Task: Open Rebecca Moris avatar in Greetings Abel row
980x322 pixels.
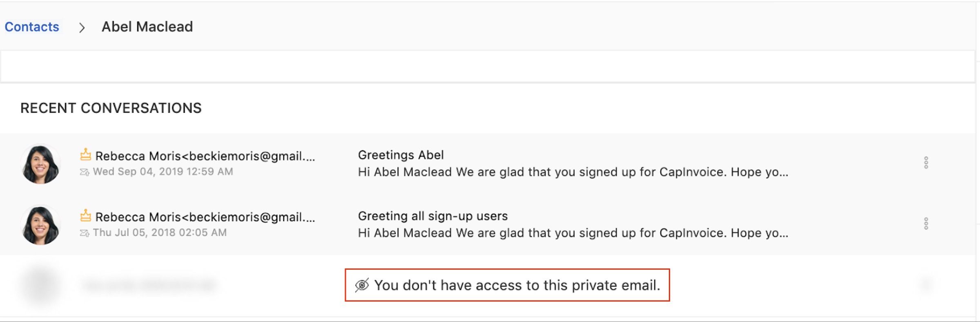Action: 40,164
